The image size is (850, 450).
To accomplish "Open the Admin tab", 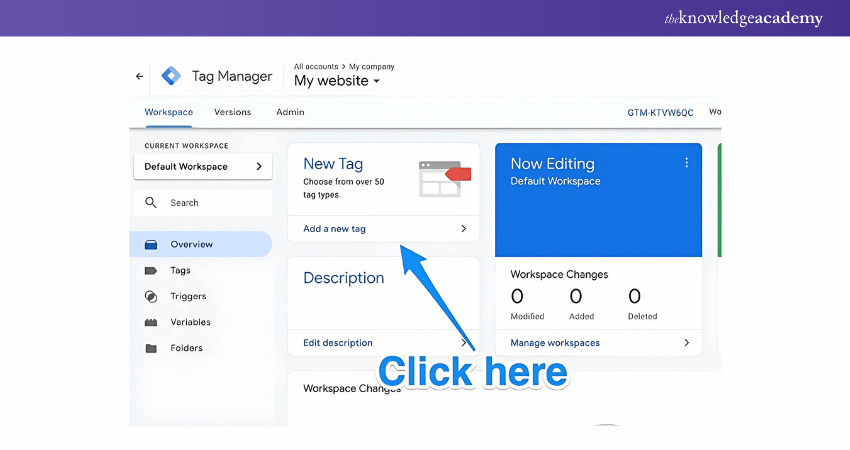I will (x=290, y=112).
